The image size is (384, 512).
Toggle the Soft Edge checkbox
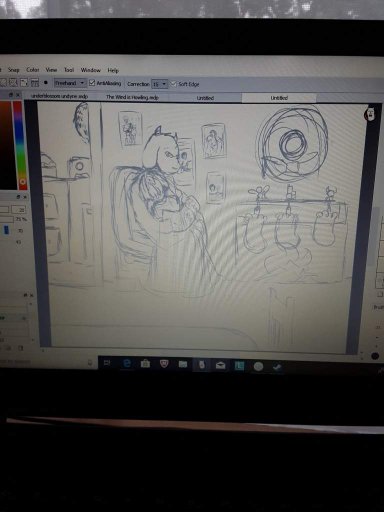tap(173, 84)
